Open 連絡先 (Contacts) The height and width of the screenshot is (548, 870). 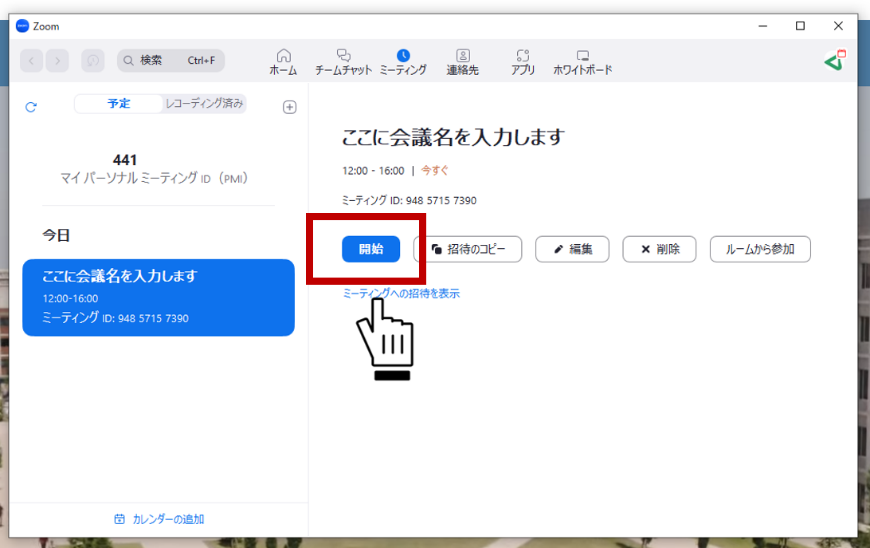(x=463, y=62)
